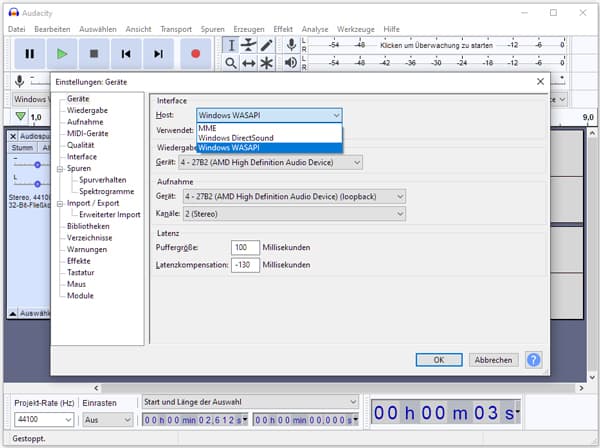Mute the audio track with Stumm button
Screen dimensions: 600x448
click(x=23, y=148)
